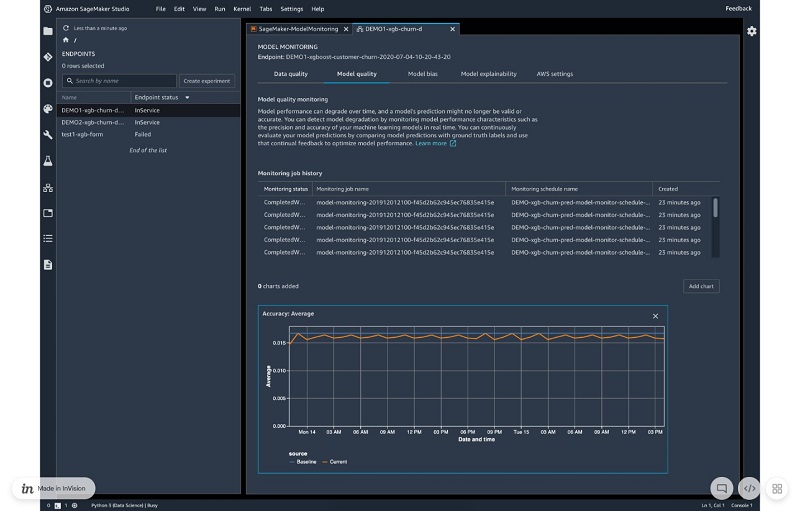
Task: Open the Kernel menu
Action: point(242,9)
